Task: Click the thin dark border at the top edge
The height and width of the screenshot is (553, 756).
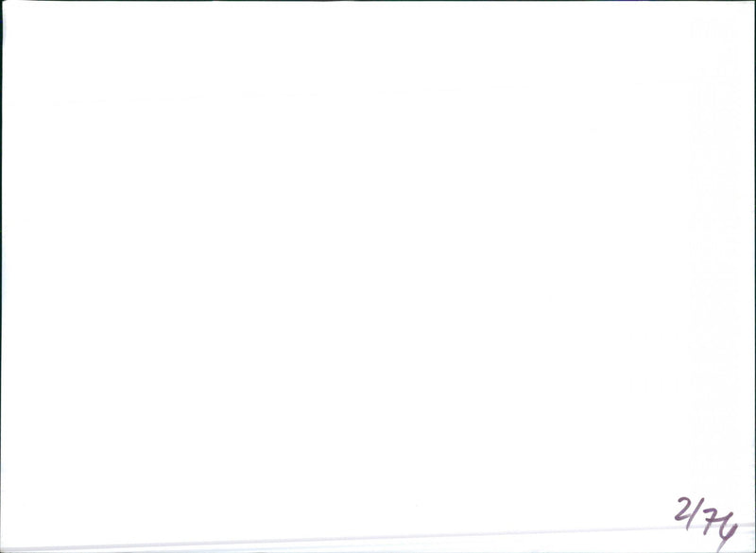Action: [378, 1]
